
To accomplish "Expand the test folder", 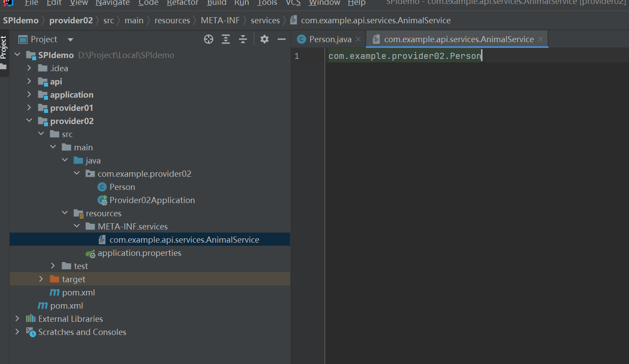I will (53, 266).
